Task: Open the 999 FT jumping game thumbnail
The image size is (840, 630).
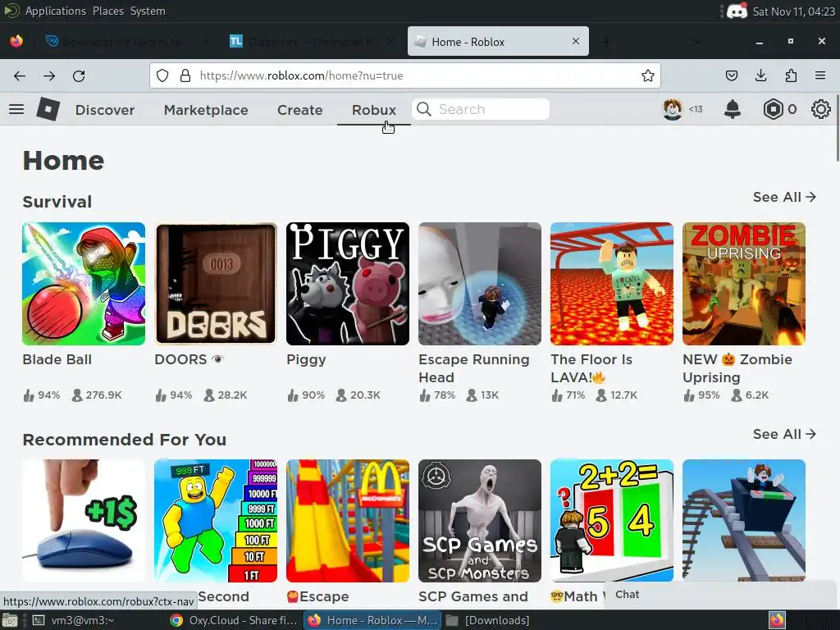Action: pyautogui.click(x=216, y=521)
